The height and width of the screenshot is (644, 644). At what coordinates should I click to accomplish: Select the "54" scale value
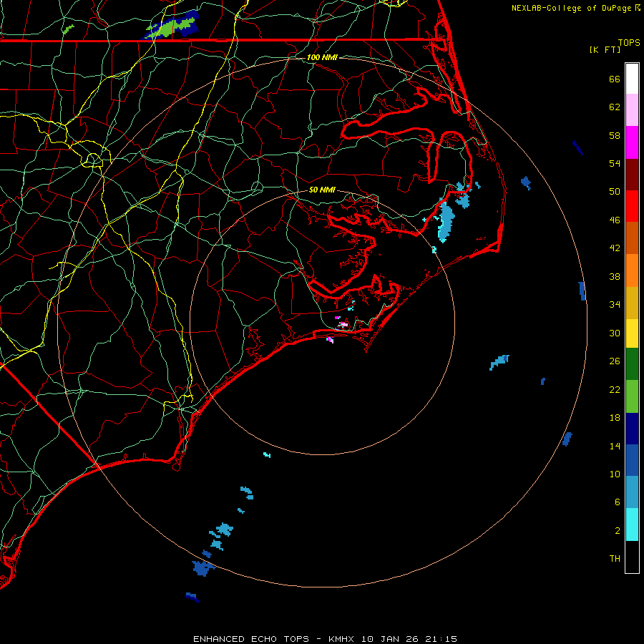point(615,163)
